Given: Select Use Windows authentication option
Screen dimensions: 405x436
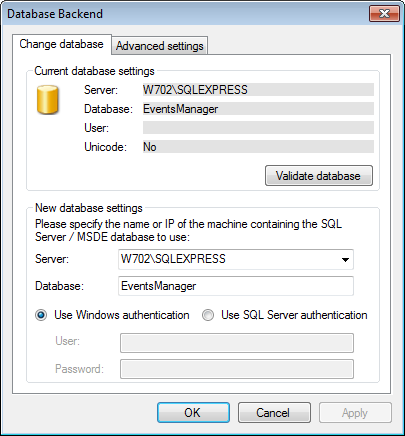Looking at the screenshot, I should click(112, 315).
